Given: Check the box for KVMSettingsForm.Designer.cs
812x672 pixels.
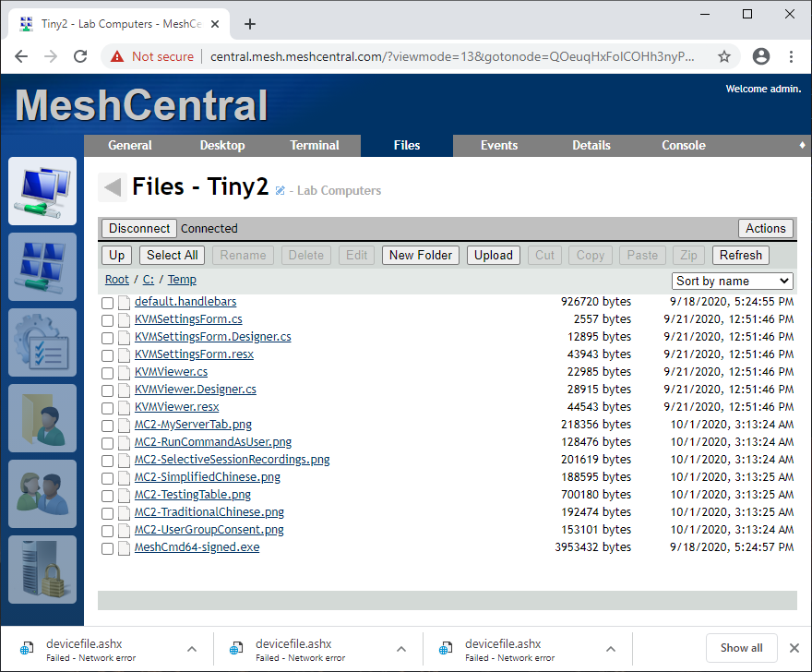Looking at the screenshot, I should pos(107,338).
